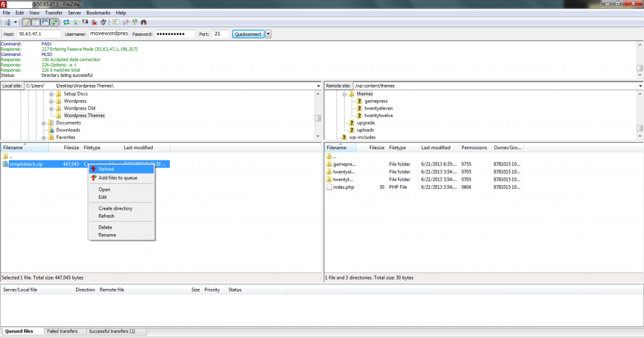Viewport: 644px width, 338px height.
Task: Expand the Wordpress Old folder
Action: (x=52, y=108)
